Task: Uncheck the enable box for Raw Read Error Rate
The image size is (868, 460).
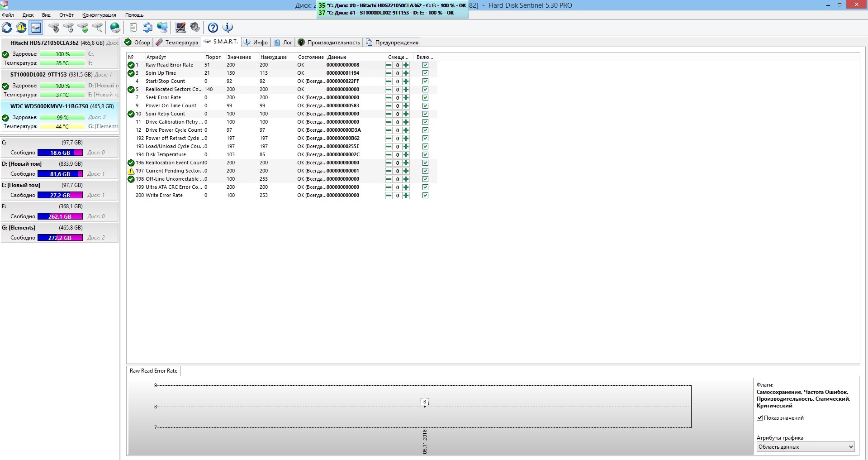Action: [425, 65]
